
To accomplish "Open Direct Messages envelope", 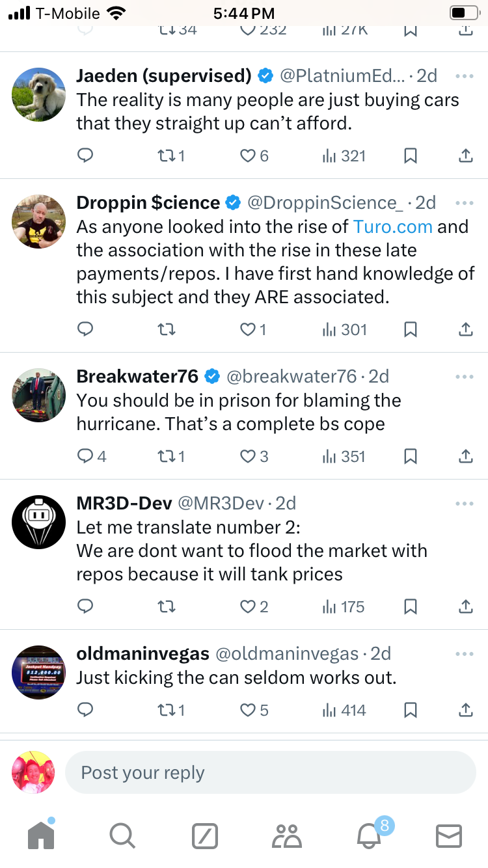I will pos(448,836).
